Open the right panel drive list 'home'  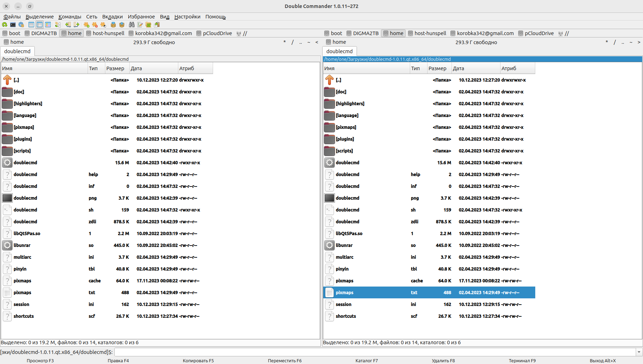click(x=336, y=42)
